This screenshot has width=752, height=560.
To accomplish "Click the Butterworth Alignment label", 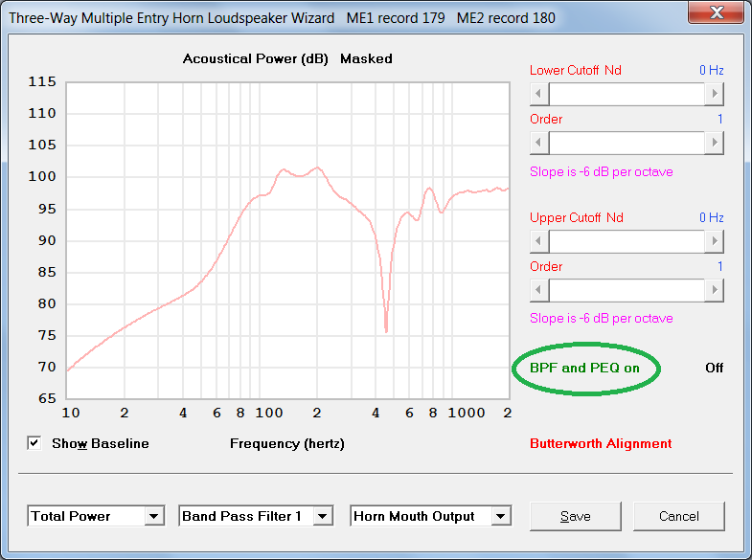I will 601,443.
